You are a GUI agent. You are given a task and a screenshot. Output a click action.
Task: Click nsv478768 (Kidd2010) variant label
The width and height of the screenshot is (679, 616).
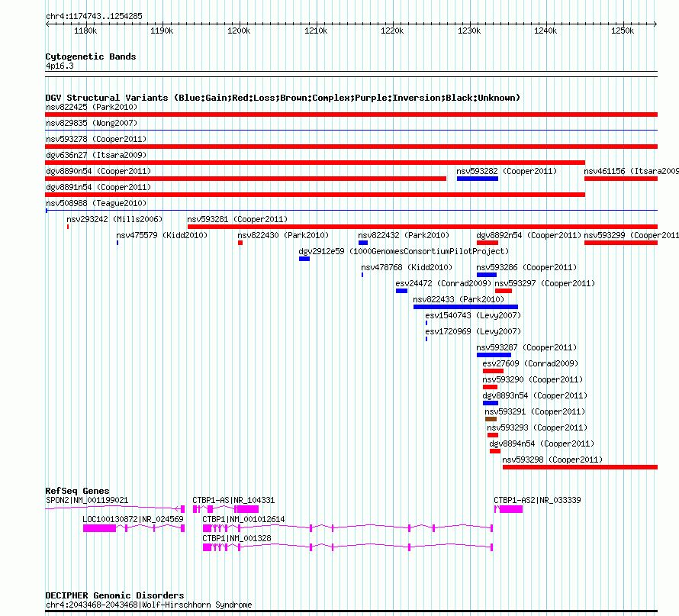407,267
